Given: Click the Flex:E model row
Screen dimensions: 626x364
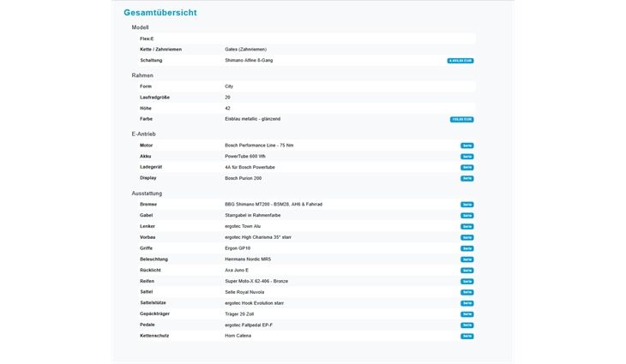Looking at the screenshot, I should coord(147,39).
